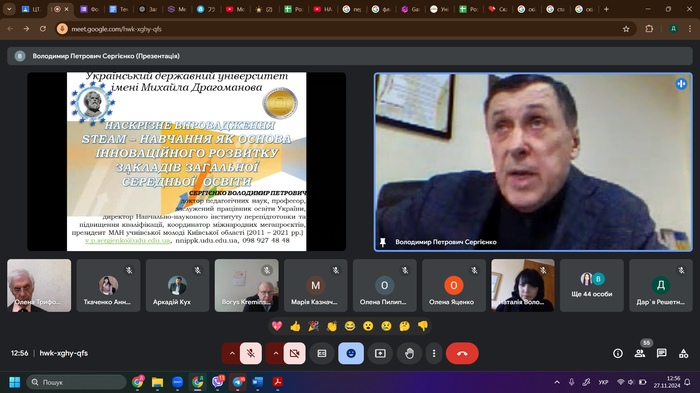Open the chat with everyone panel
This screenshot has width=700, height=393.
662,353
